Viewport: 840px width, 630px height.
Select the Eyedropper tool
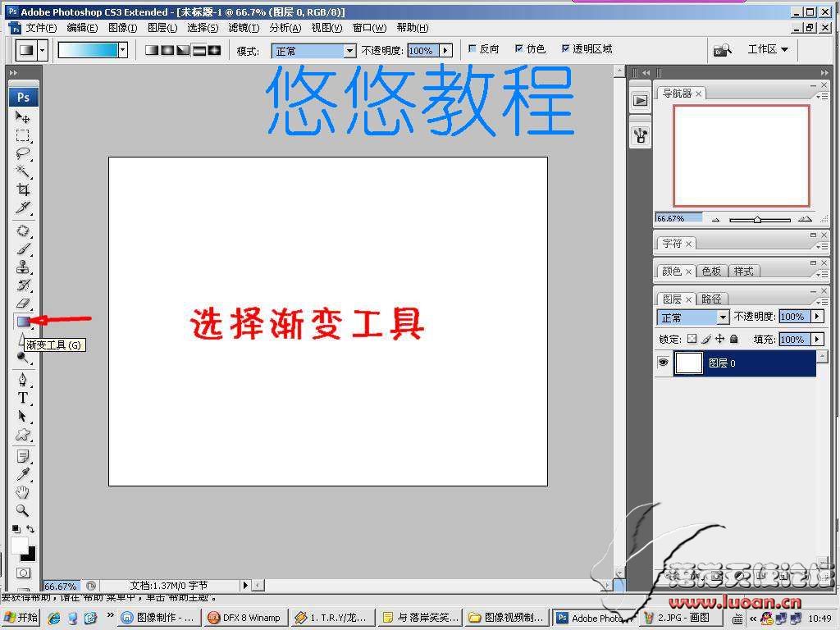click(x=22, y=475)
